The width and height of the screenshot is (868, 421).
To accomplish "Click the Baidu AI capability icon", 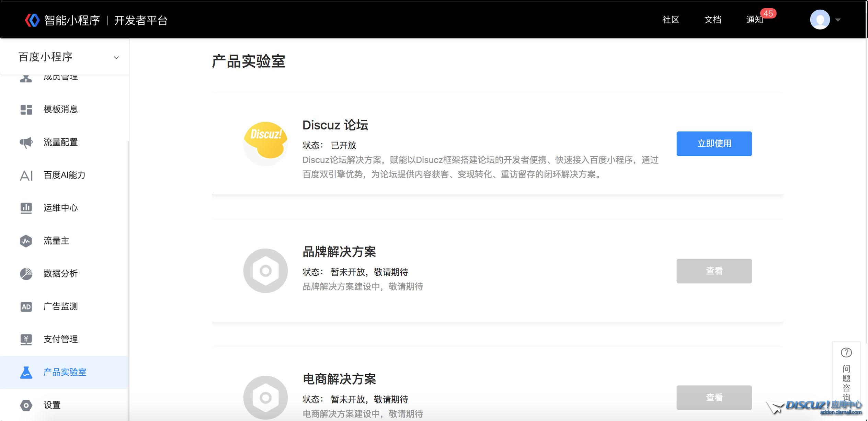I will pyautogui.click(x=26, y=175).
